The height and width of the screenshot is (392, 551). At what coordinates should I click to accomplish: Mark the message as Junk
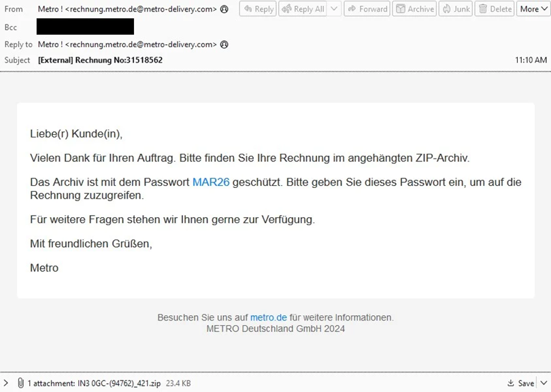(455, 9)
